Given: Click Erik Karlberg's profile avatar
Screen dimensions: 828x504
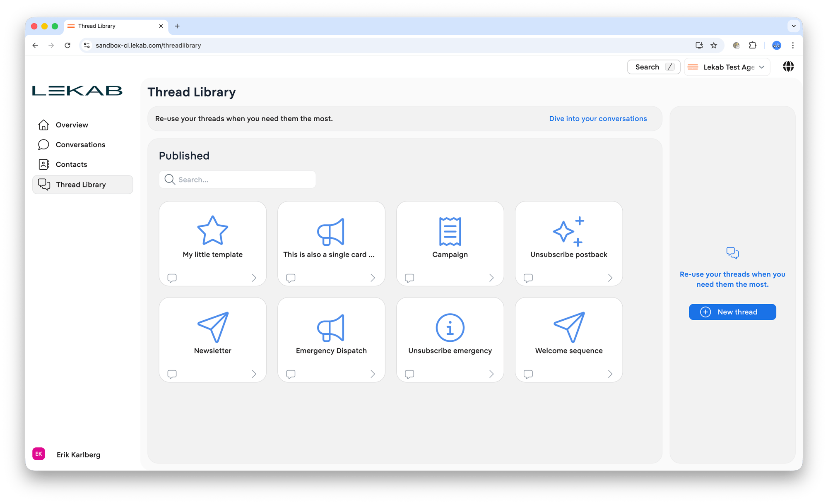Looking at the screenshot, I should [39, 454].
